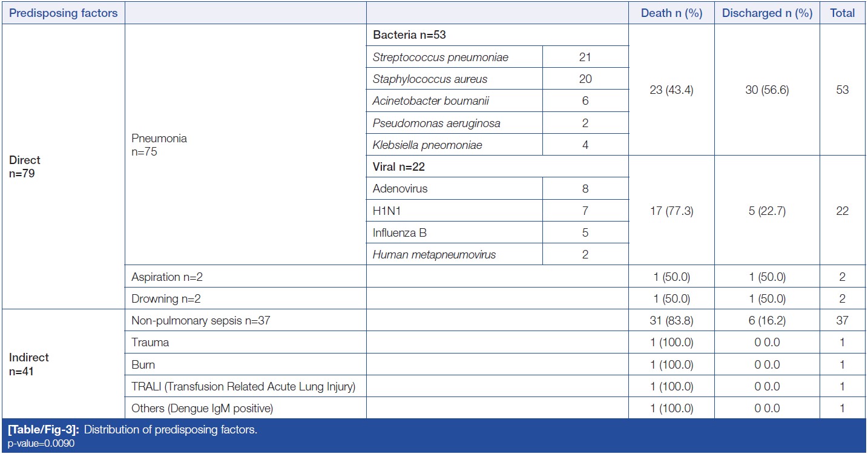Select the "Death n (%)" column header
Viewport: 868px width, 454px height.
[671, 13]
